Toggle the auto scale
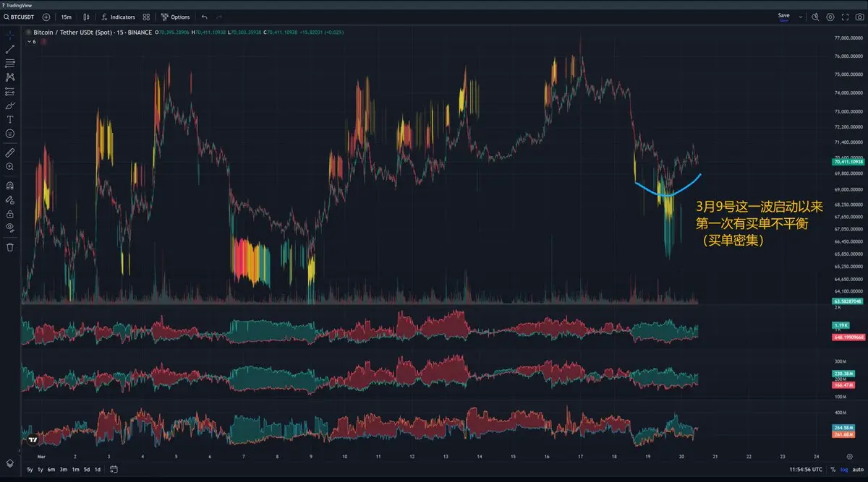This screenshot has width=868, height=482. pos(857,469)
